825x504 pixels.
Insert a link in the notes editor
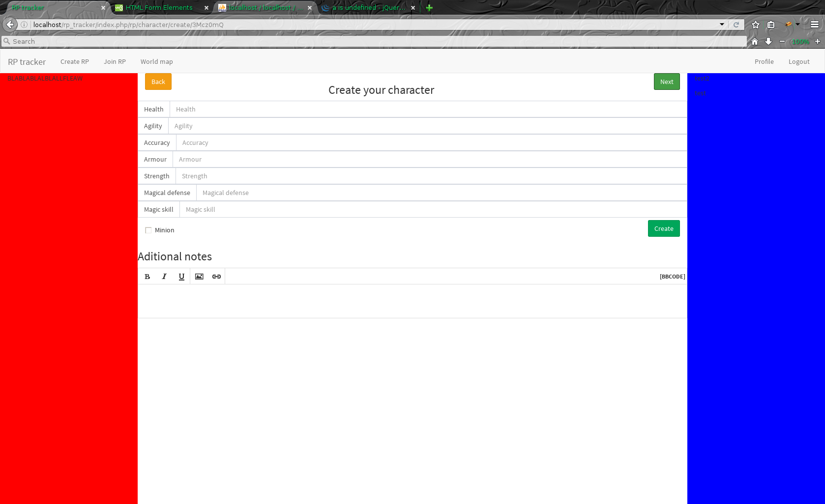point(216,277)
